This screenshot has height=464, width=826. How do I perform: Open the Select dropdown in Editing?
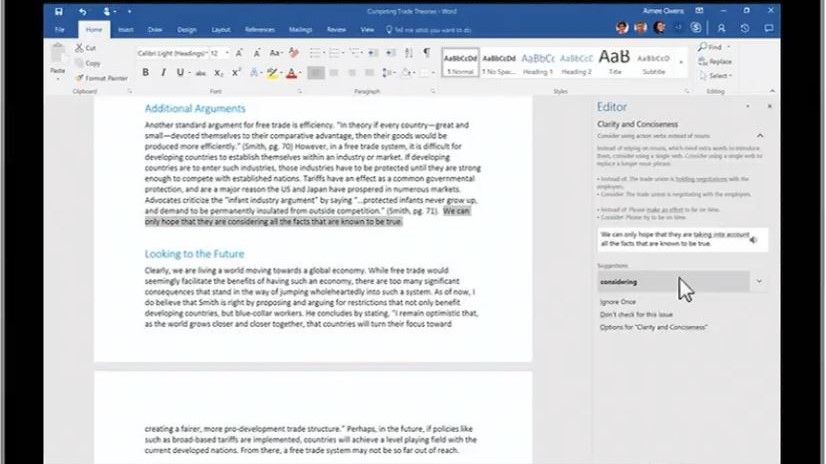pyautogui.click(x=716, y=76)
